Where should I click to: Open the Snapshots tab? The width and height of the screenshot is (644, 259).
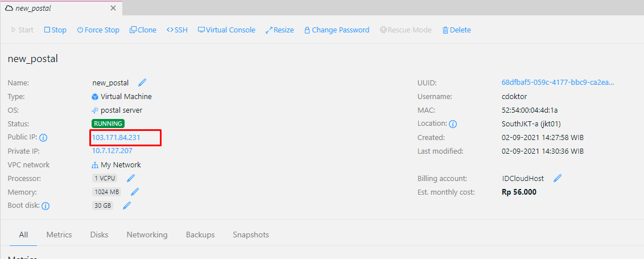tap(251, 235)
